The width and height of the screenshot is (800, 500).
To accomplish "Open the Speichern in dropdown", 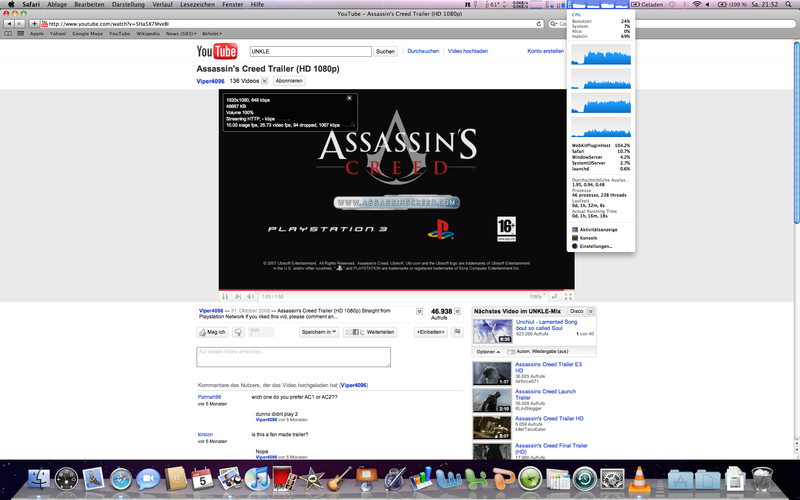I will [319, 332].
